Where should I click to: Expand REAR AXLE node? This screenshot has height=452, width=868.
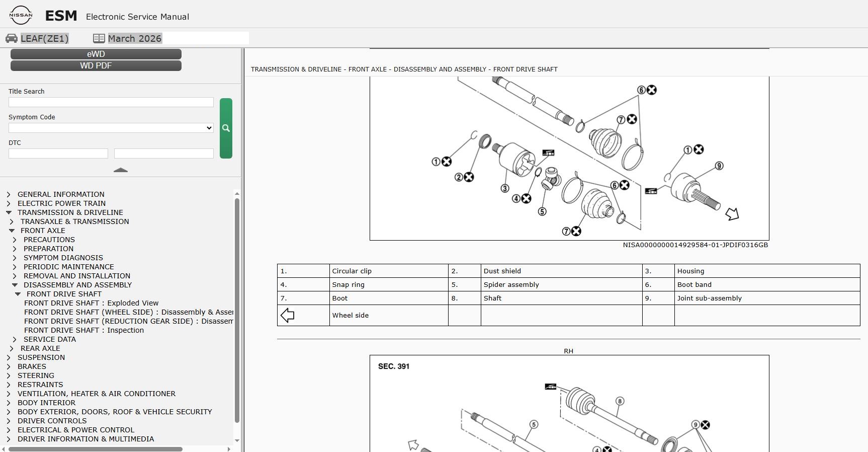[x=12, y=348]
